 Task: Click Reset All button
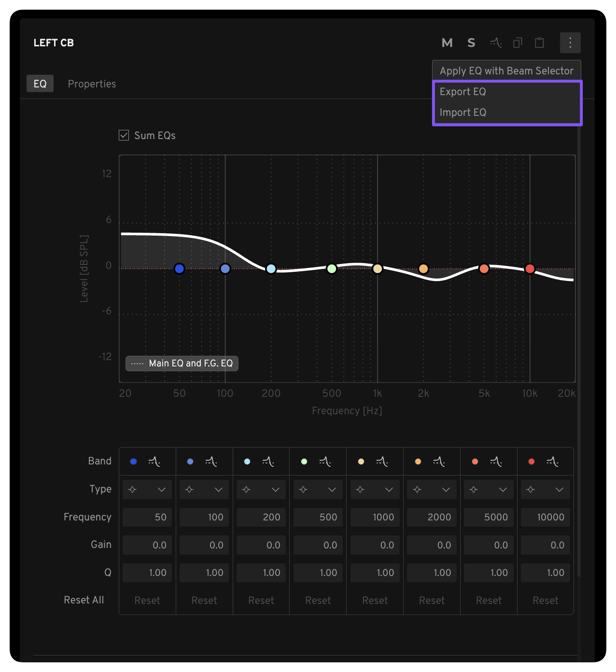tap(84, 600)
